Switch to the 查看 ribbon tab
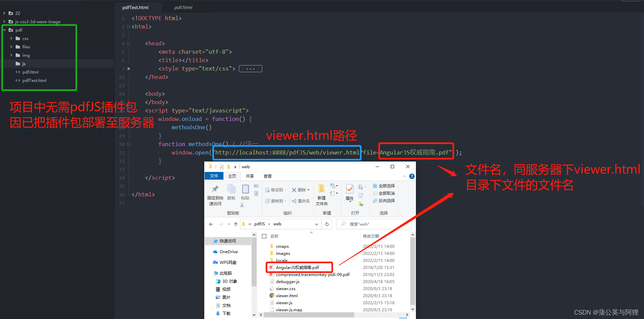This screenshot has height=319, width=644. pos(268,176)
